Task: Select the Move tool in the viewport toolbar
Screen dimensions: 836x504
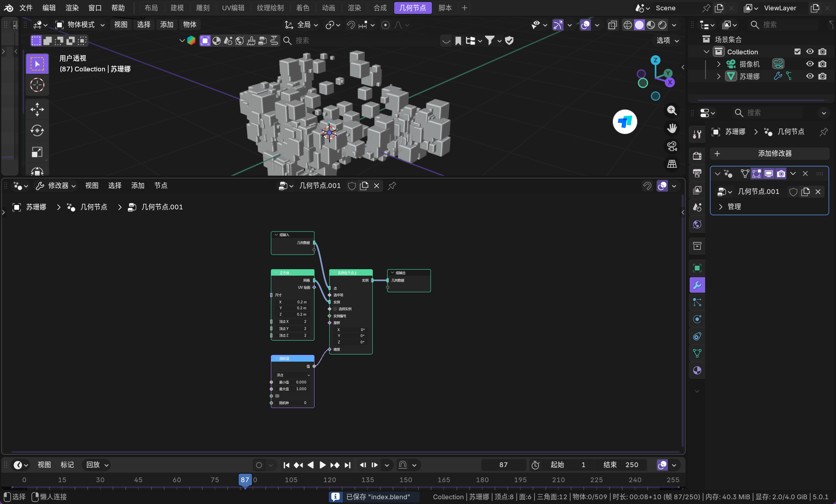Action: pos(37,109)
